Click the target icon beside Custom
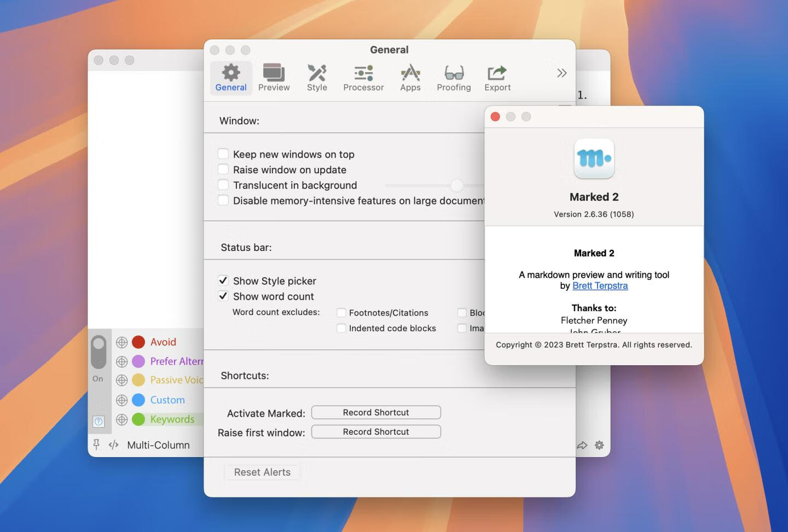 pos(121,400)
